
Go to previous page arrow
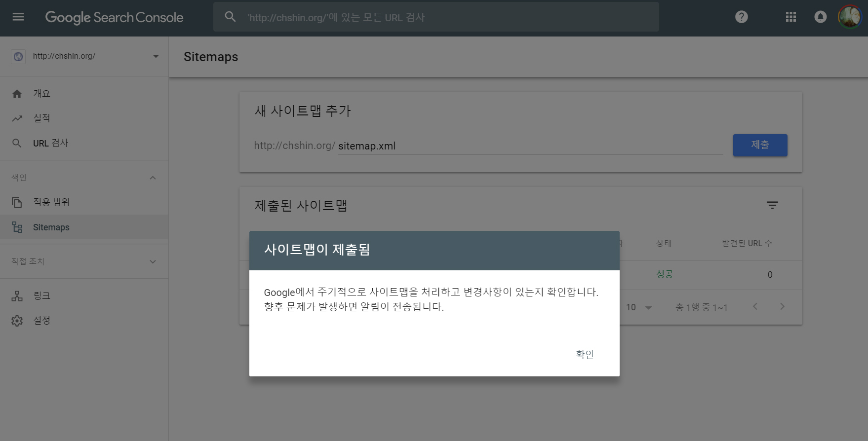click(755, 306)
